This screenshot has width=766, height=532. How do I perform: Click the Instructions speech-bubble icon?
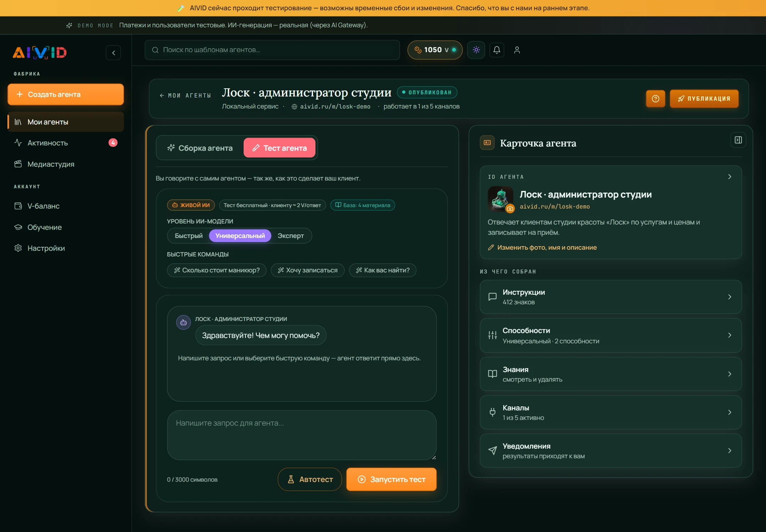click(493, 297)
